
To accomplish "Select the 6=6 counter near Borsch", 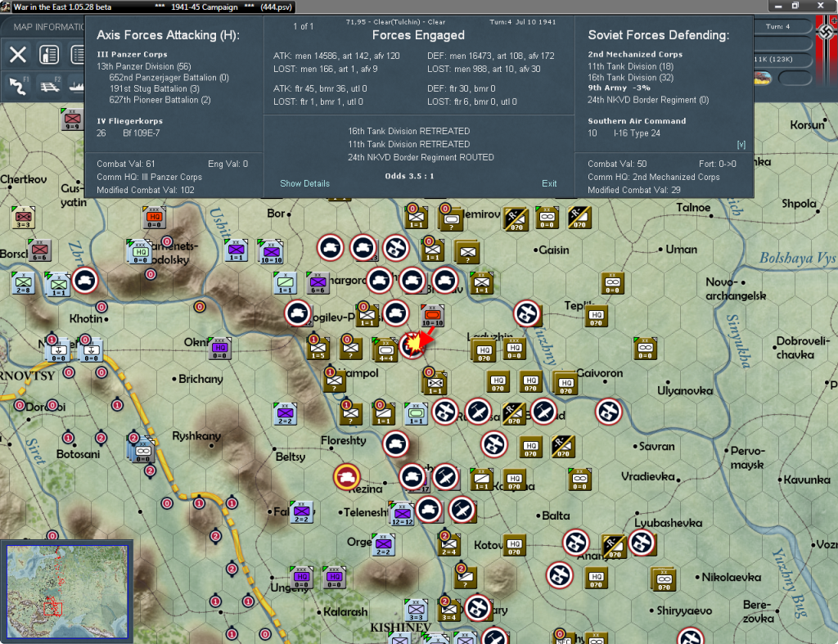I will click(39, 250).
